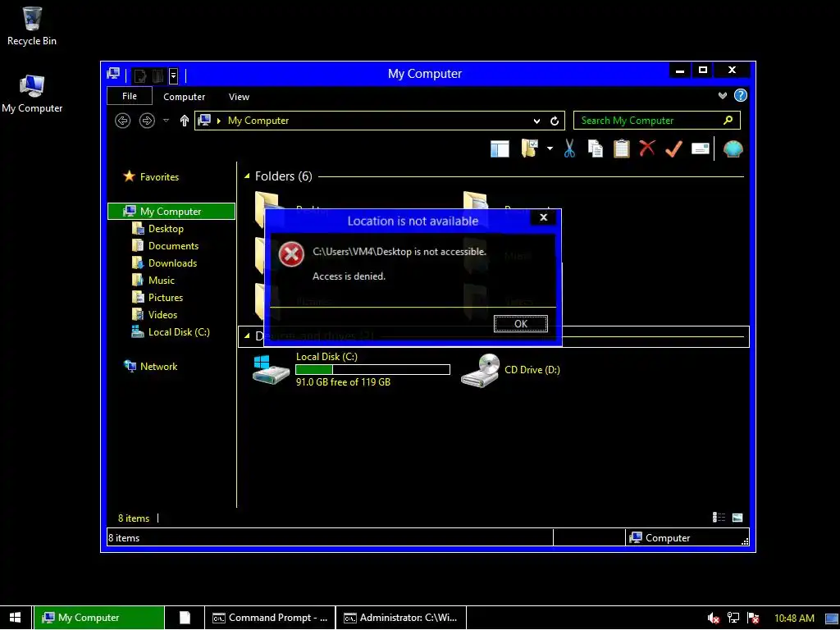Image resolution: width=840 pixels, height=630 pixels.
Task: Open the Recycle Bin desktop icon
Action: coord(32,26)
